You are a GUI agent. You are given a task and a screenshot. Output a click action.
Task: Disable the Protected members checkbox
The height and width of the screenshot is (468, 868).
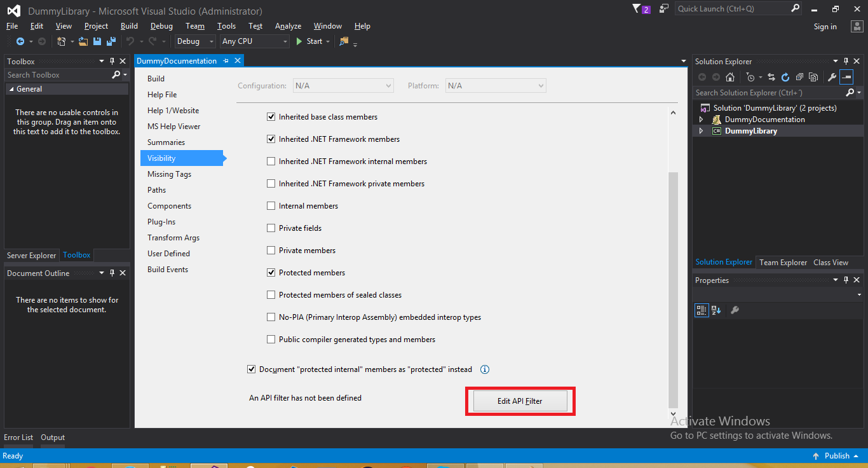pos(271,273)
